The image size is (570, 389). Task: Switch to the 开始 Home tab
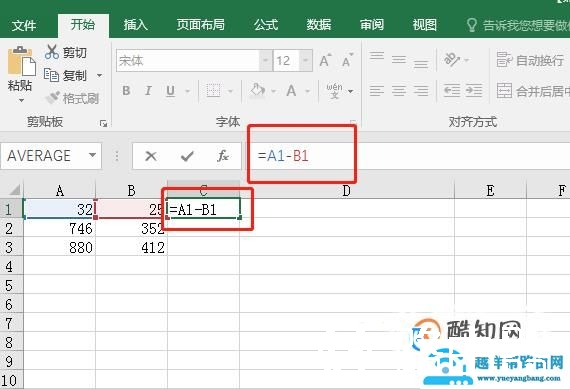point(83,24)
